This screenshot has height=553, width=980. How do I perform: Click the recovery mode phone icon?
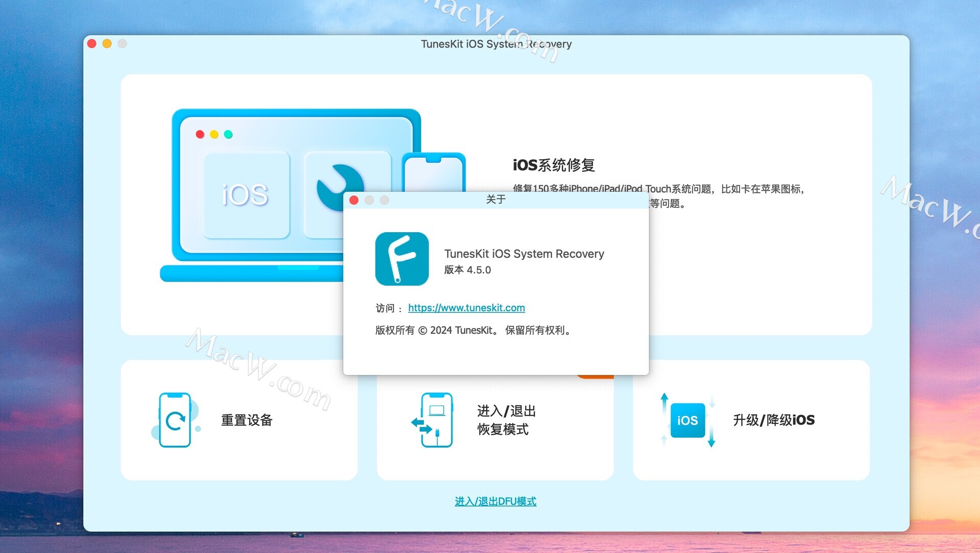click(x=432, y=420)
